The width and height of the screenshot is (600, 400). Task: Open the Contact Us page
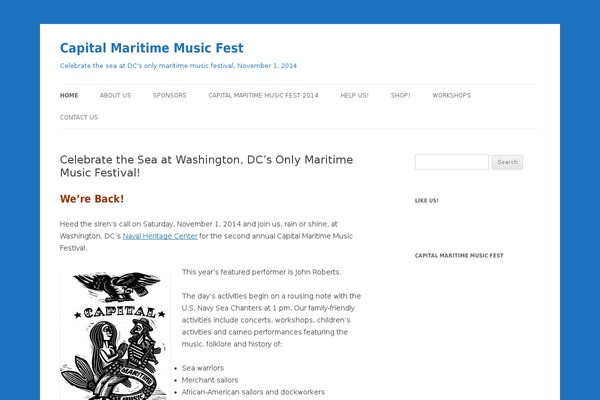[79, 118]
